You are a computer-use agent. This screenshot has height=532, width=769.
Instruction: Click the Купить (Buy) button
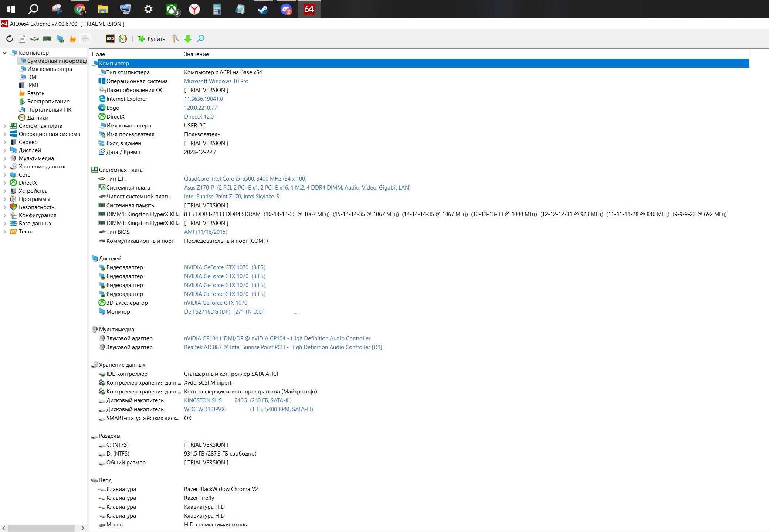[152, 39]
